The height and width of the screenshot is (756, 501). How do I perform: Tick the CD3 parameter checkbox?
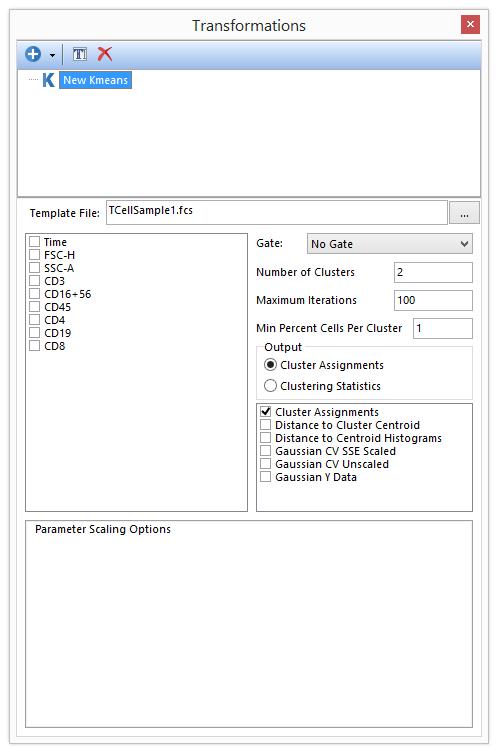point(34,281)
